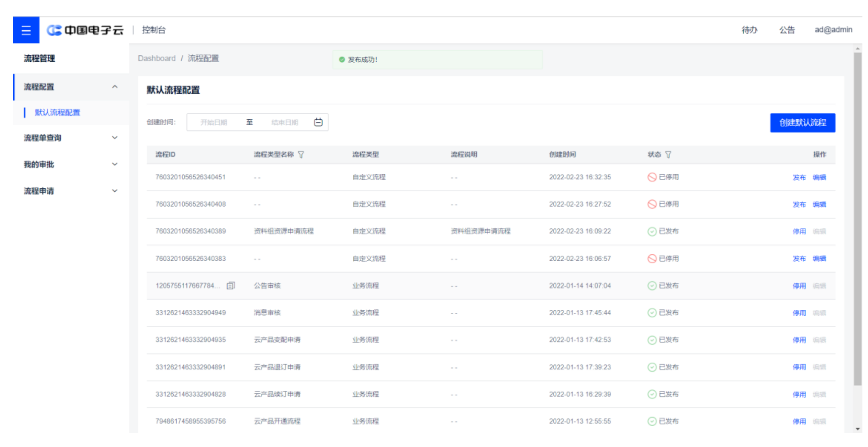Select the 公告审核 name cell
This screenshot has height=447, width=868.
267,286
